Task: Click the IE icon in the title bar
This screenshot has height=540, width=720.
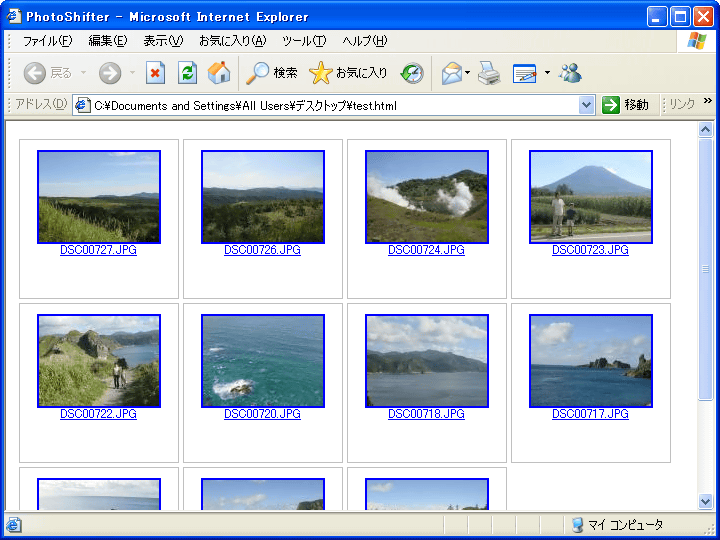Action: 14,16
